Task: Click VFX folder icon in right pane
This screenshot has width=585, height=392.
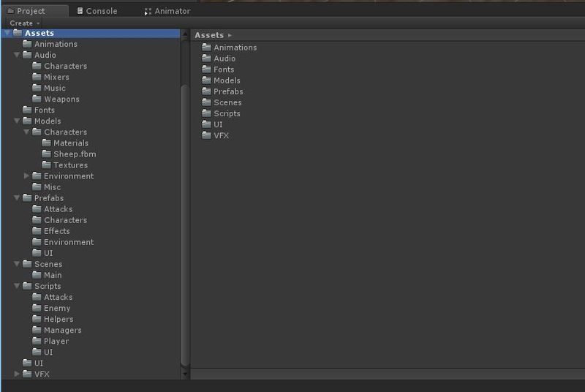Action: pyautogui.click(x=206, y=135)
